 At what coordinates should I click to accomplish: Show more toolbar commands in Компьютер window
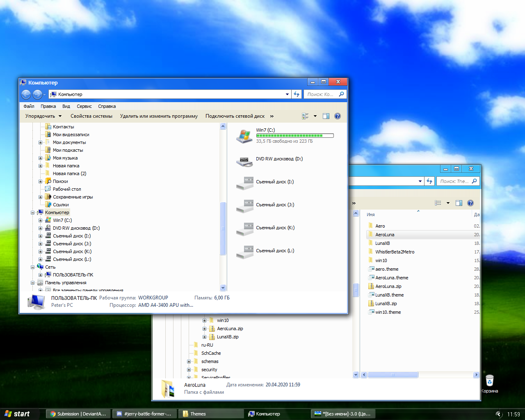coord(272,116)
